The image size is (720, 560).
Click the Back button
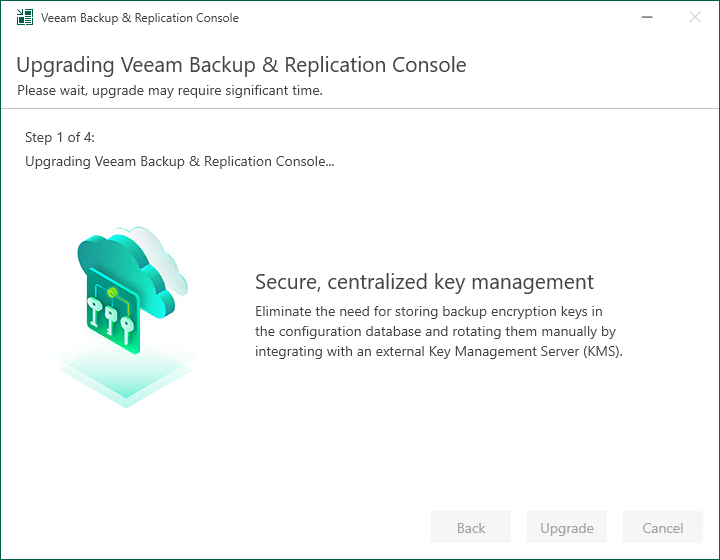[471, 527]
